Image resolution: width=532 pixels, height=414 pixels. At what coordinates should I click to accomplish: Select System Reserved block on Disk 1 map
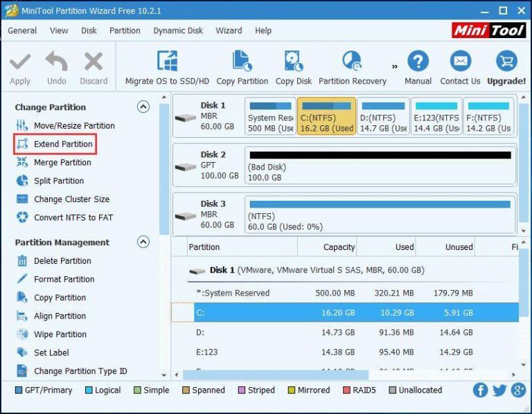point(270,116)
